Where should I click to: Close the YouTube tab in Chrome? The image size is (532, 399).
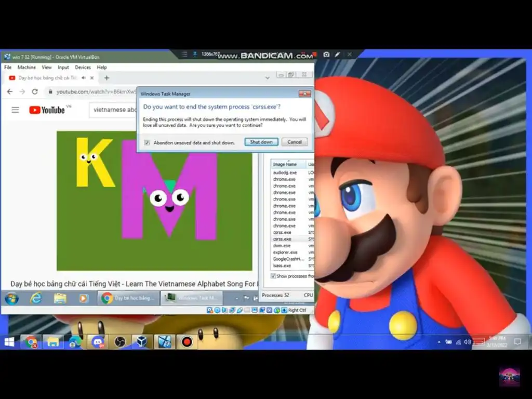(x=92, y=78)
